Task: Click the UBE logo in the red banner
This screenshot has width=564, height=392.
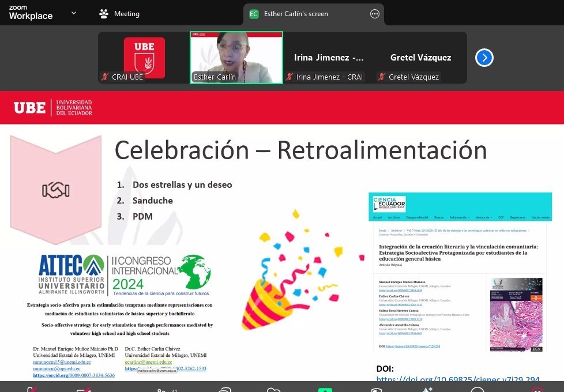Action: [x=53, y=108]
